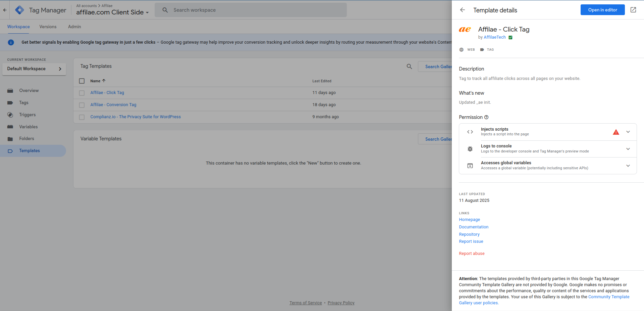
Task: Check the Complianz.io row checkbox
Action: pyautogui.click(x=82, y=117)
